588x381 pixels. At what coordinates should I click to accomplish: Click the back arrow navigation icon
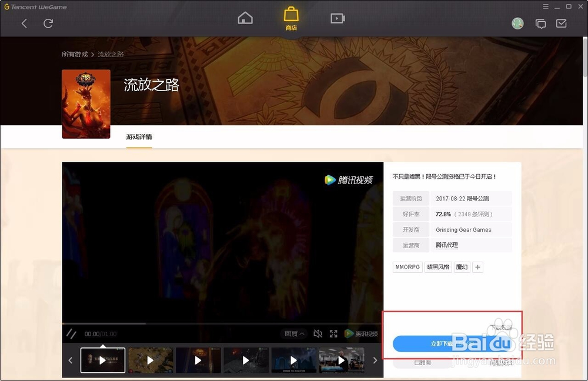(x=24, y=24)
